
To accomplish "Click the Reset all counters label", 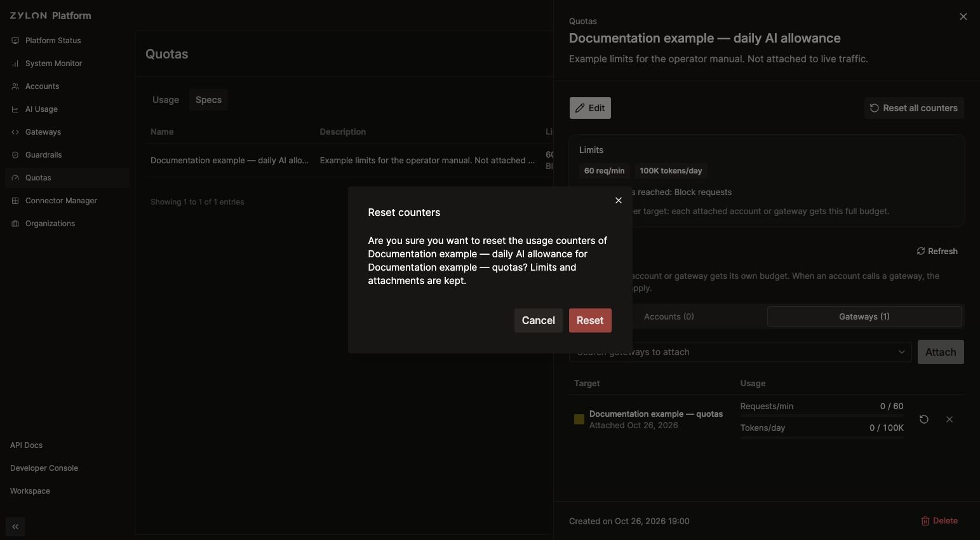I will [x=920, y=108].
